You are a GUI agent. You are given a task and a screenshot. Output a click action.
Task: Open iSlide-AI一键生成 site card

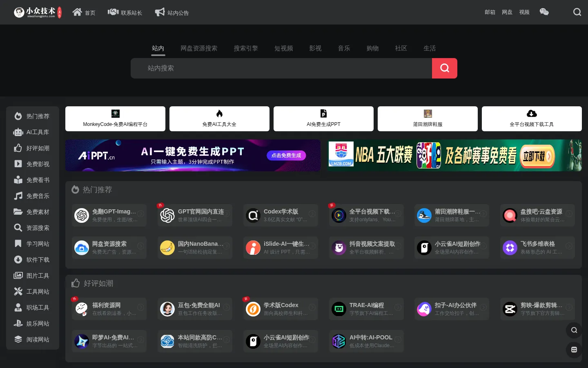click(281, 247)
